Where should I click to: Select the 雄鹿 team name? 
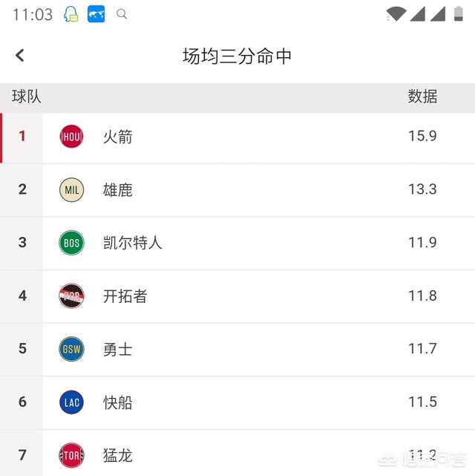tap(118, 190)
